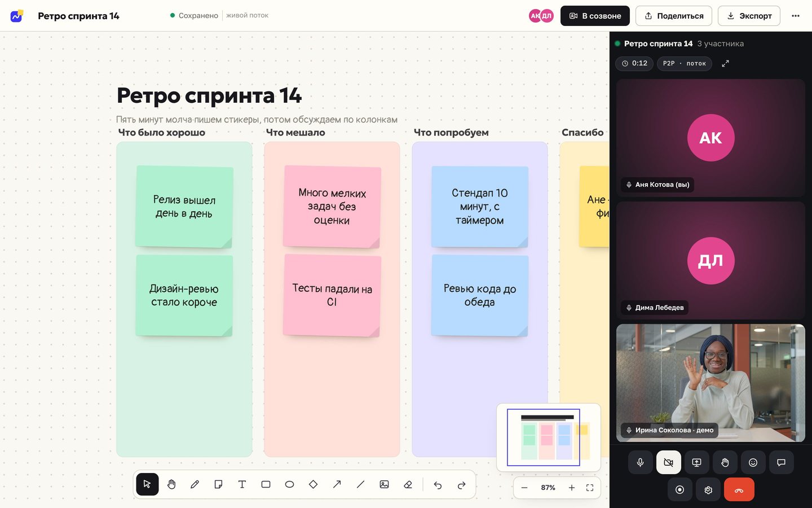Start recording the call
The image size is (812, 508).
680,489
